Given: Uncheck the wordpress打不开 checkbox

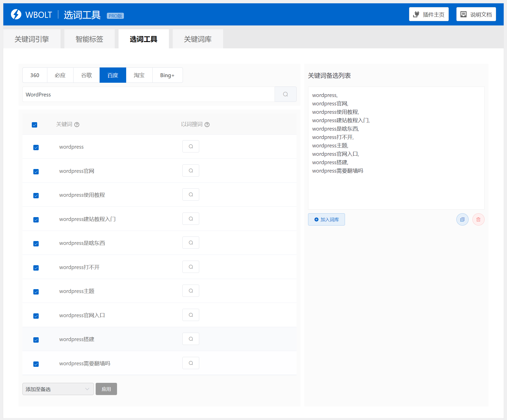Looking at the screenshot, I should [x=36, y=268].
